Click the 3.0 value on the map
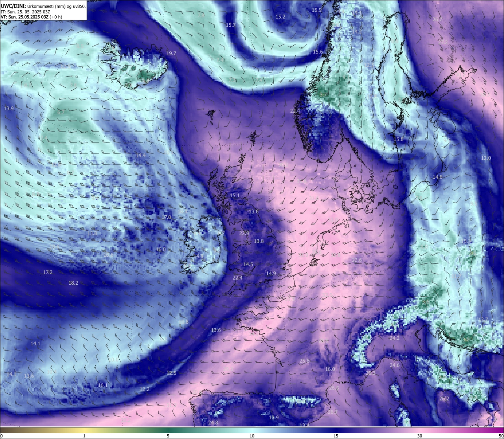Viewport: 504px width, 439px height. pos(466,339)
